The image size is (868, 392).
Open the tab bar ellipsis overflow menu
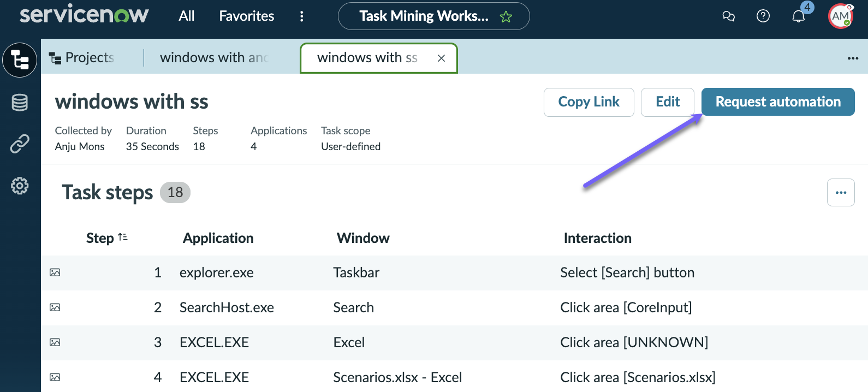coord(853,58)
